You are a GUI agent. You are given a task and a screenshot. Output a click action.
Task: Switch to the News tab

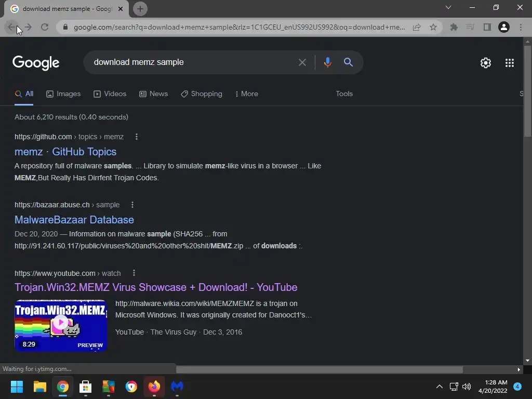click(154, 94)
